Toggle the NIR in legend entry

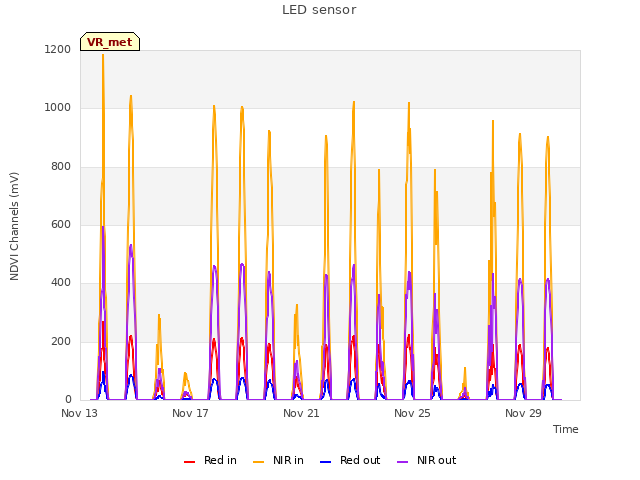click(x=278, y=460)
